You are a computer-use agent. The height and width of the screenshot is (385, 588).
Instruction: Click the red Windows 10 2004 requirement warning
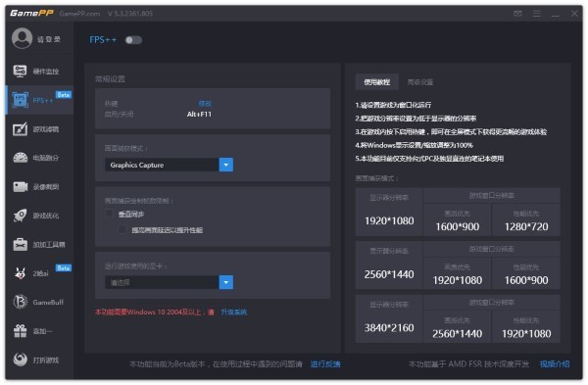click(x=155, y=312)
